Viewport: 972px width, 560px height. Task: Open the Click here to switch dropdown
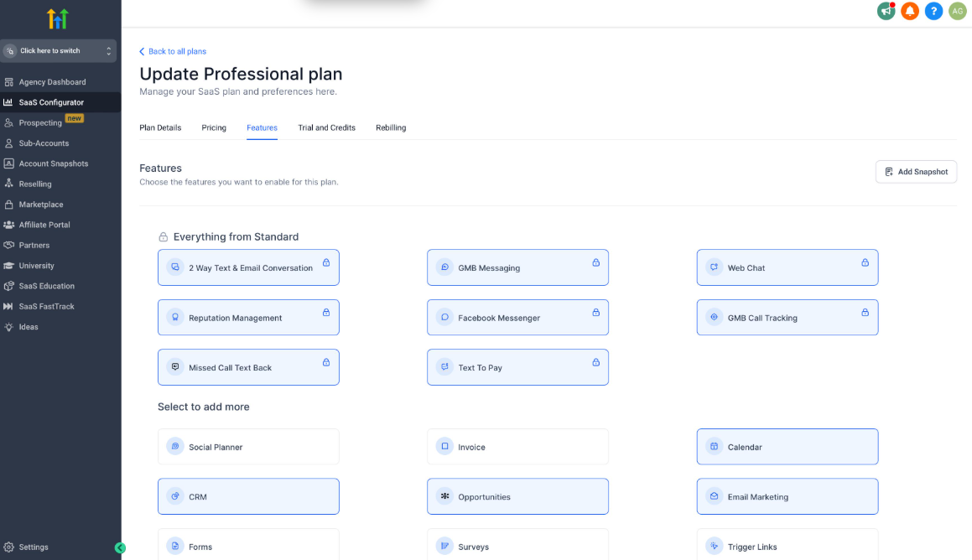point(59,51)
